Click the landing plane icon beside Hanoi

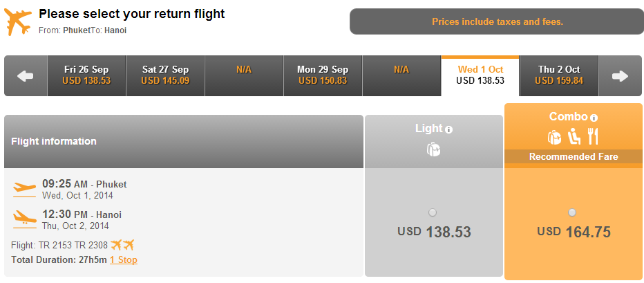(x=24, y=220)
